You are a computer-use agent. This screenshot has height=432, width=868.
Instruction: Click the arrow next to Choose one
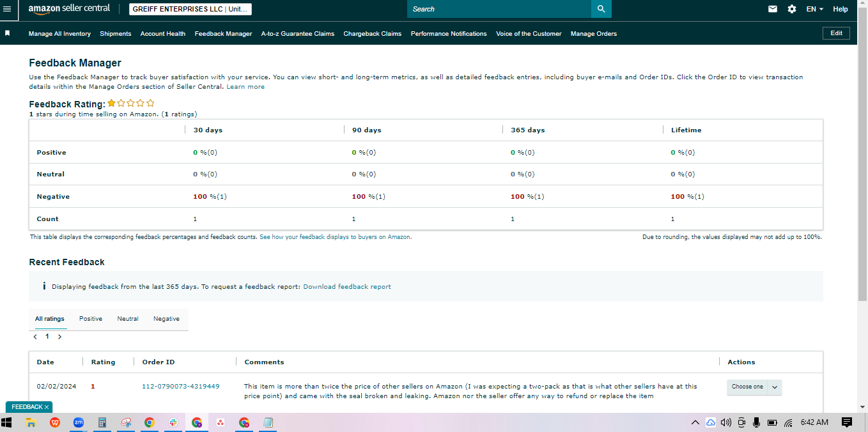click(x=774, y=387)
